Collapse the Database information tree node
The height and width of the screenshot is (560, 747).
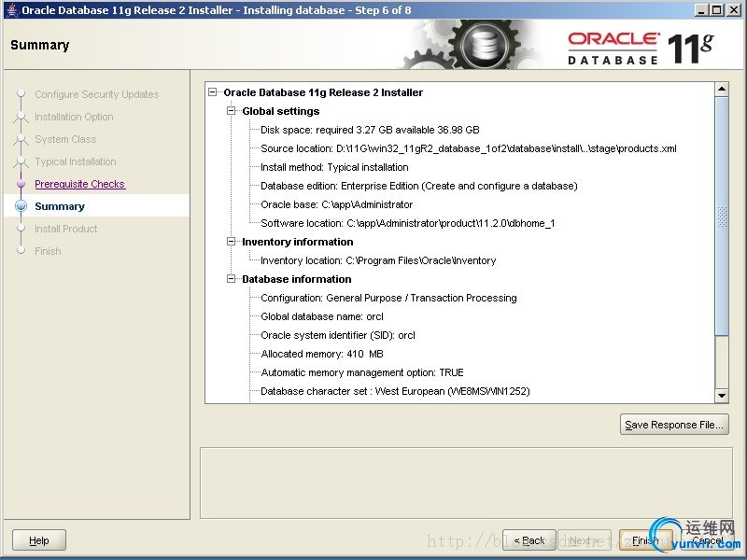(x=231, y=279)
